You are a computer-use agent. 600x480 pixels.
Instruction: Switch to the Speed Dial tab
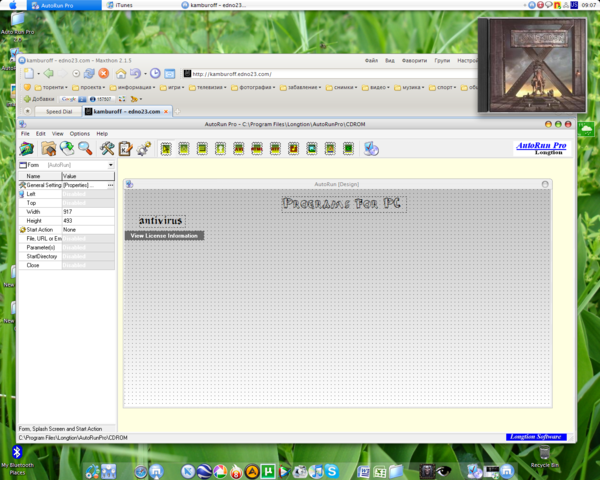[59, 111]
